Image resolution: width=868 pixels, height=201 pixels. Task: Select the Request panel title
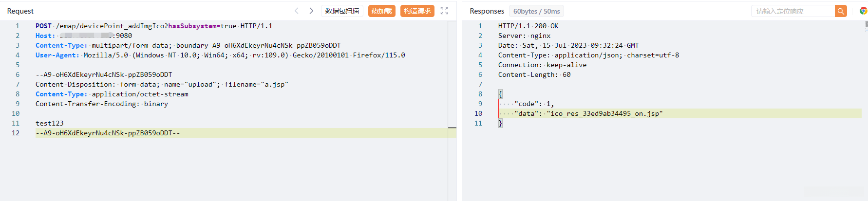click(x=20, y=11)
